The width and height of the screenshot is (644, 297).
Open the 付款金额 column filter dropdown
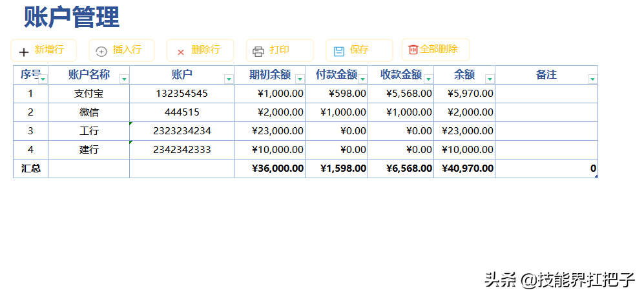click(x=362, y=79)
